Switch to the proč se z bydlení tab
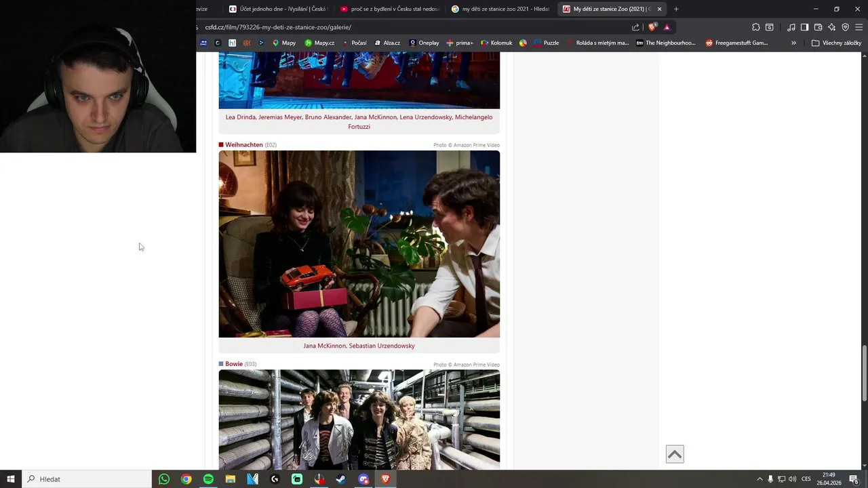The height and width of the screenshot is (488, 868). click(x=390, y=9)
